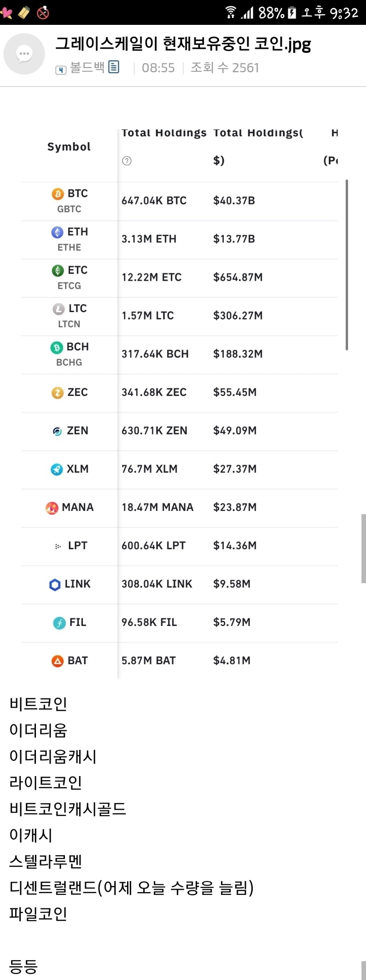
Task: Tap the Ethereum Classic ETC icon
Action: pyautogui.click(x=58, y=270)
